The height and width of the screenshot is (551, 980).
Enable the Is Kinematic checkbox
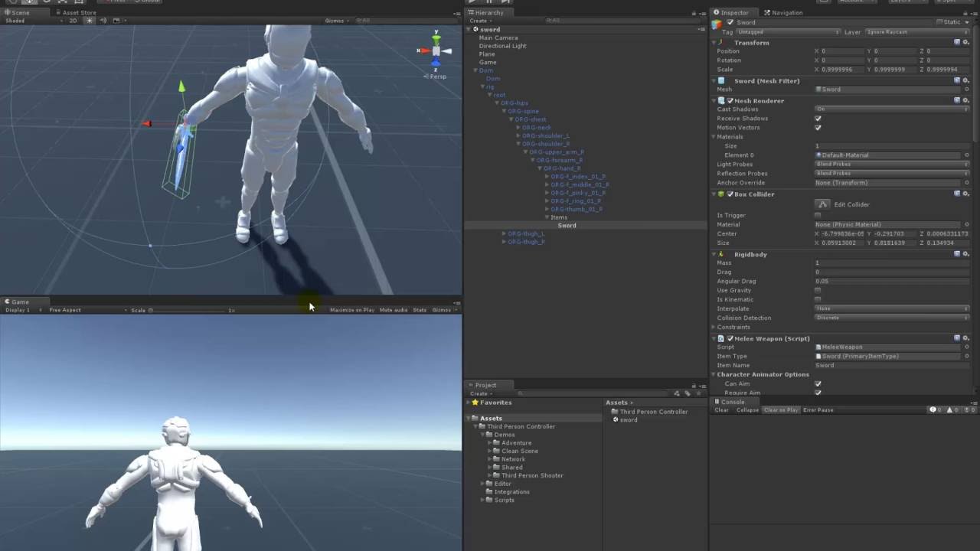pyautogui.click(x=818, y=299)
